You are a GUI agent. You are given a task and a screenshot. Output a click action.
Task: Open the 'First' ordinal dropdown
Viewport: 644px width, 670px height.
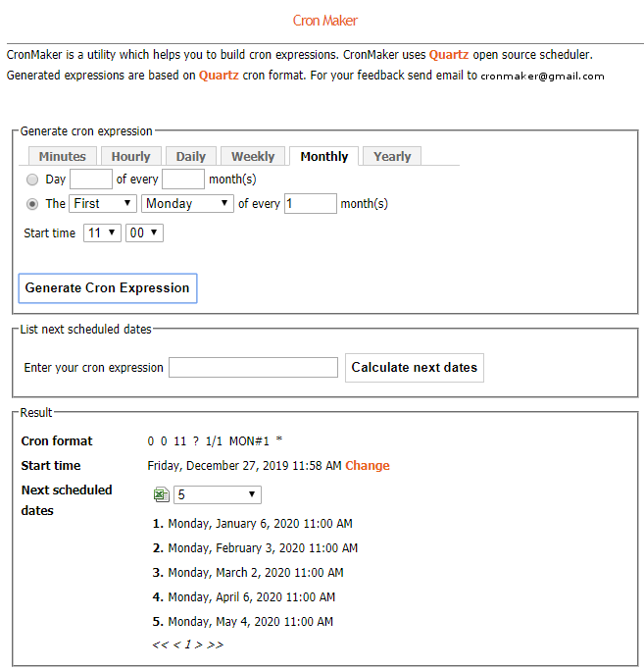click(103, 203)
